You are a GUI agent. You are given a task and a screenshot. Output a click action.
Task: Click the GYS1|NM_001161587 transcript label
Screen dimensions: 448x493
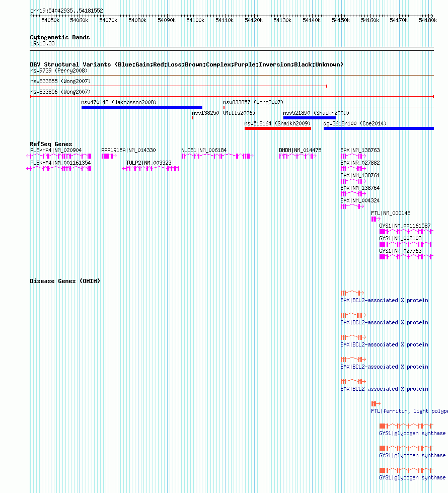tap(405, 226)
